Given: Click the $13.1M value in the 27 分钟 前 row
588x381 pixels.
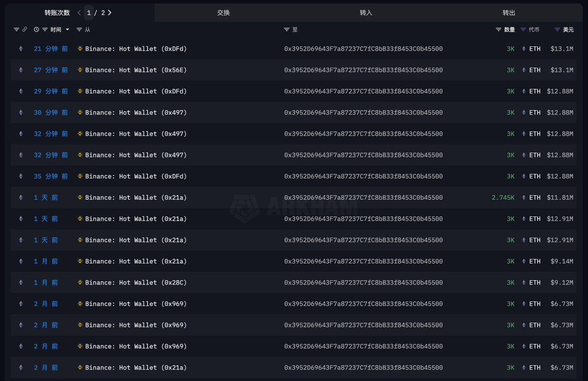Looking at the screenshot, I should tap(562, 70).
